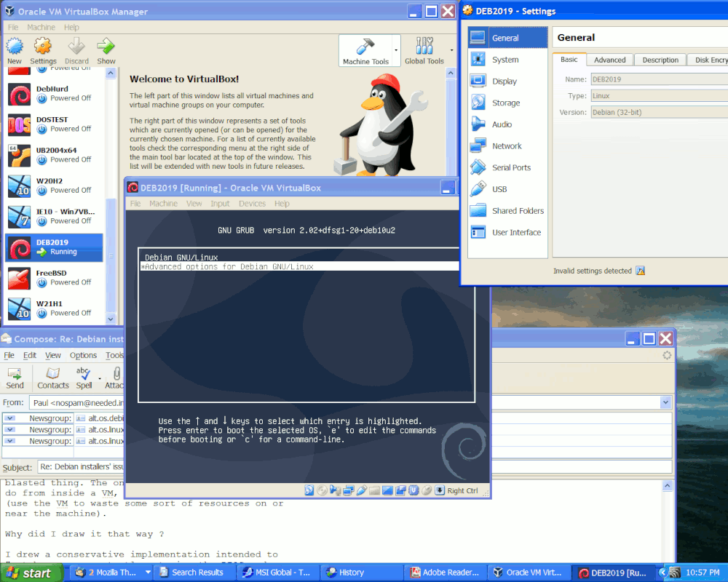Open the Options menu in the Compose window

pyautogui.click(x=83, y=355)
